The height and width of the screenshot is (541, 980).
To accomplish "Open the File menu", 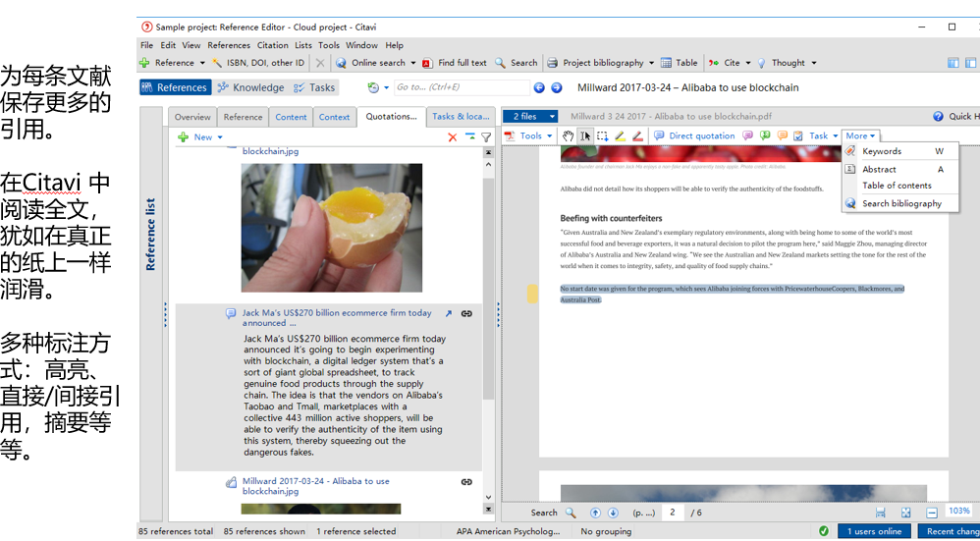I will click(147, 45).
